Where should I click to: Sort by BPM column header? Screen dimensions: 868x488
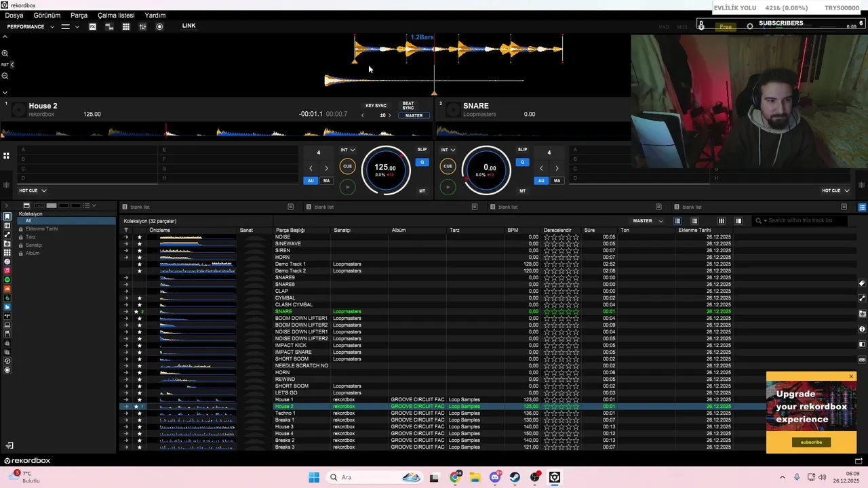click(x=513, y=230)
